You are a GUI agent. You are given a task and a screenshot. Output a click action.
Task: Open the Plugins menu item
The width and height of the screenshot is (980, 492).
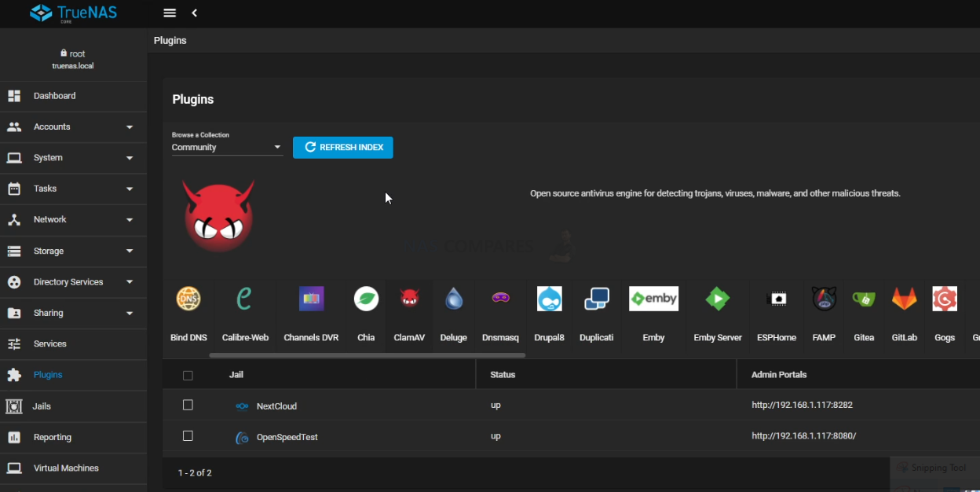pyautogui.click(x=73, y=375)
